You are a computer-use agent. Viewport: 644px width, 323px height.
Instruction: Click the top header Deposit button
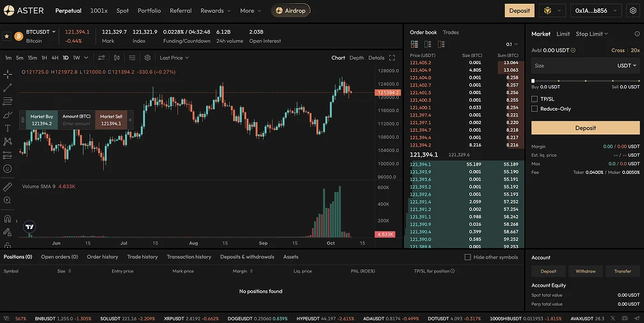[x=520, y=11]
